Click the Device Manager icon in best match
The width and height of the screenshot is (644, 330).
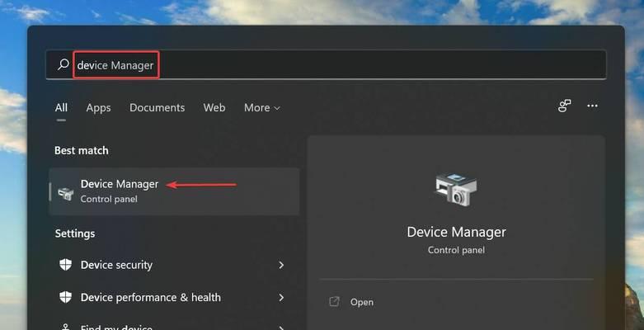(66, 193)
